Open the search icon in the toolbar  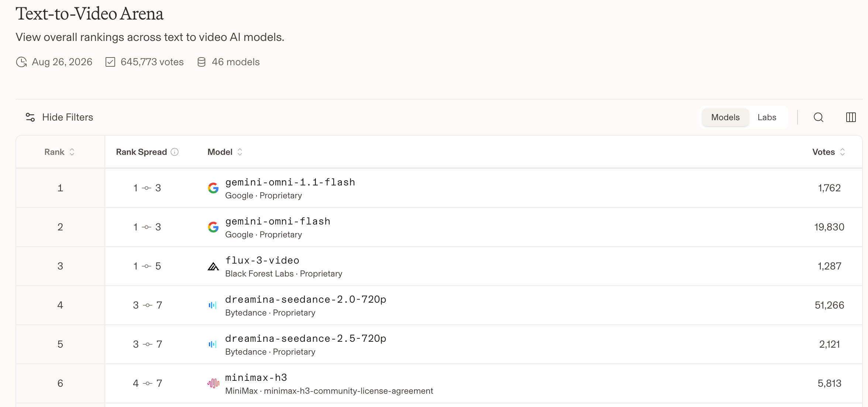point(818,117)
